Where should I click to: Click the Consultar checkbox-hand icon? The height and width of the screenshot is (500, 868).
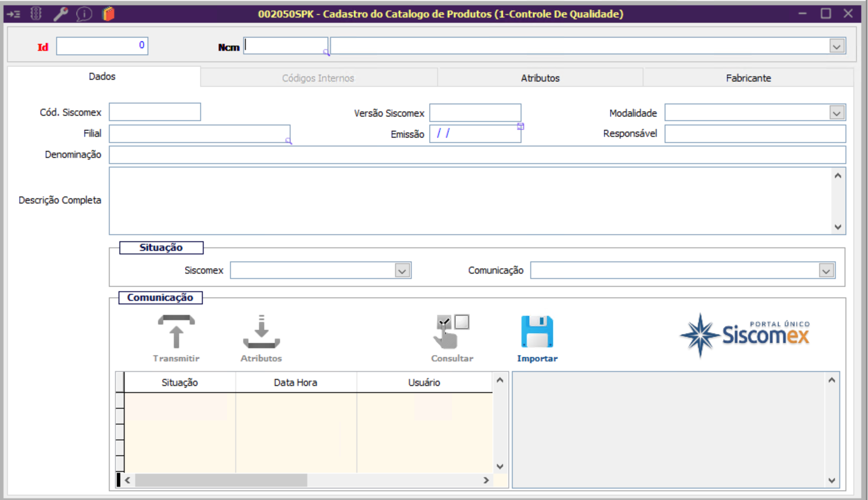pos(452,332)
